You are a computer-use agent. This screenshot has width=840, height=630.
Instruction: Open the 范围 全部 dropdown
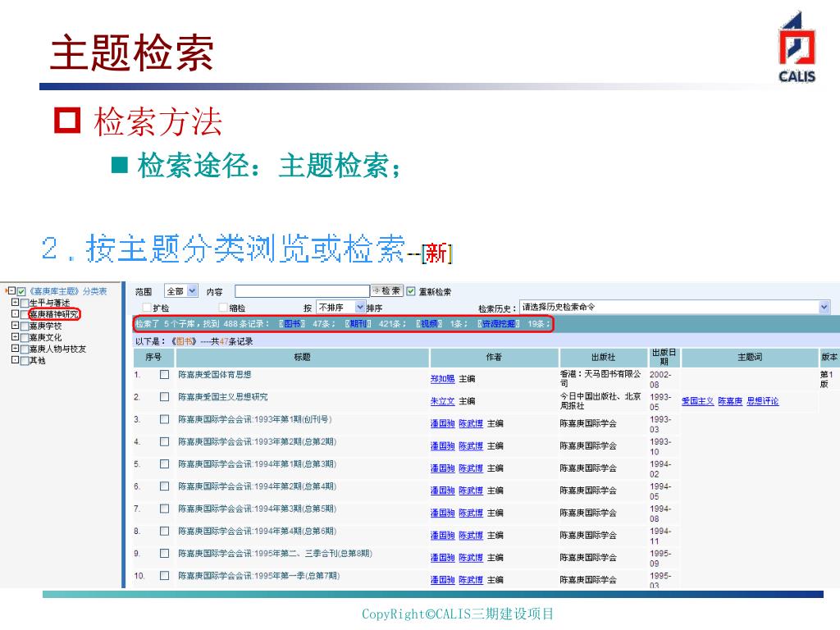pyautogui.click(x=181, y=291)
